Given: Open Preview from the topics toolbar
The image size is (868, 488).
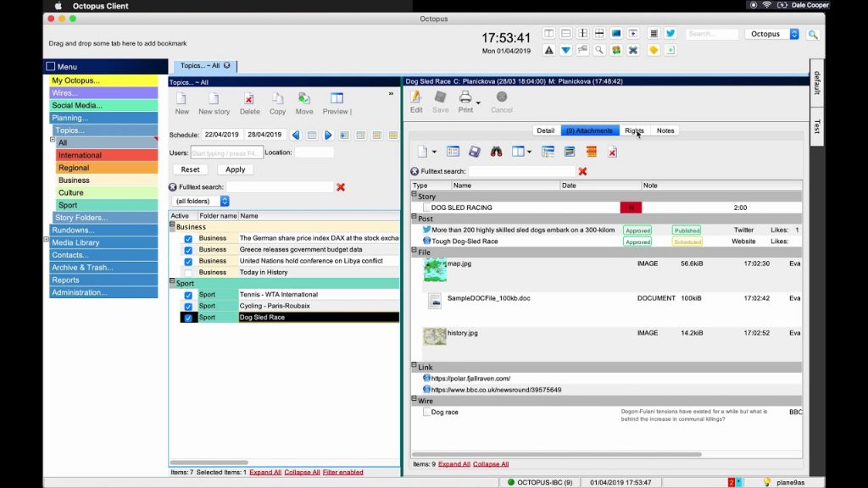Looking at the screenshot, I should coord(335,103).
